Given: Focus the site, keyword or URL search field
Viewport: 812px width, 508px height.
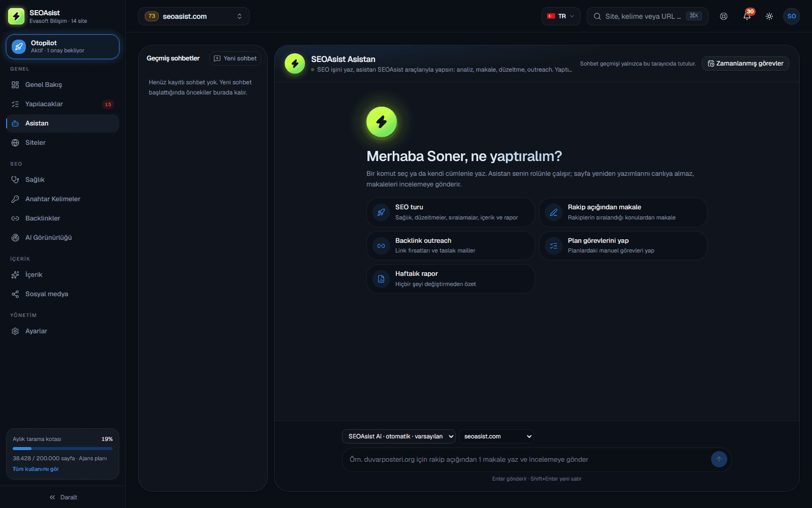Looking at the screenshot, I should point(647,16).
